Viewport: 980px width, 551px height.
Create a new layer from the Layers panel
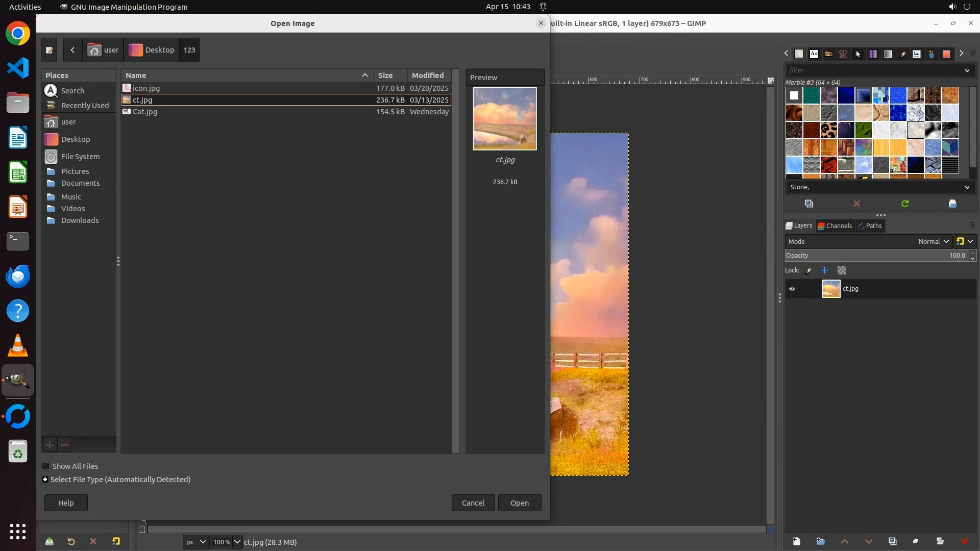point(796,541)
